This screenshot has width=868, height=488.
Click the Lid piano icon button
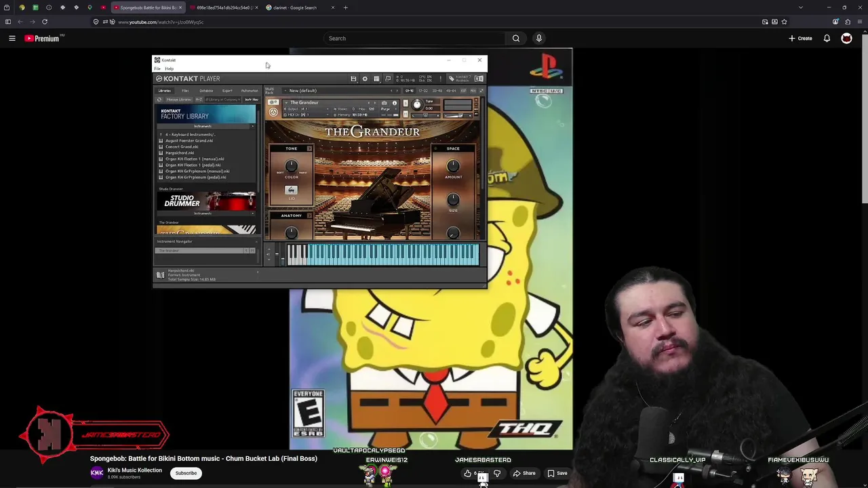point(291,190)
